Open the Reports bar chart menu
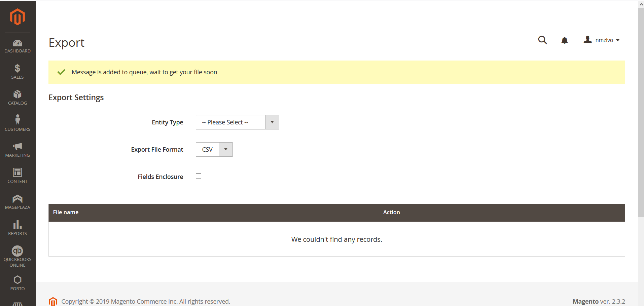The height and width of the screenshot is (306, 644). [17, 228]
